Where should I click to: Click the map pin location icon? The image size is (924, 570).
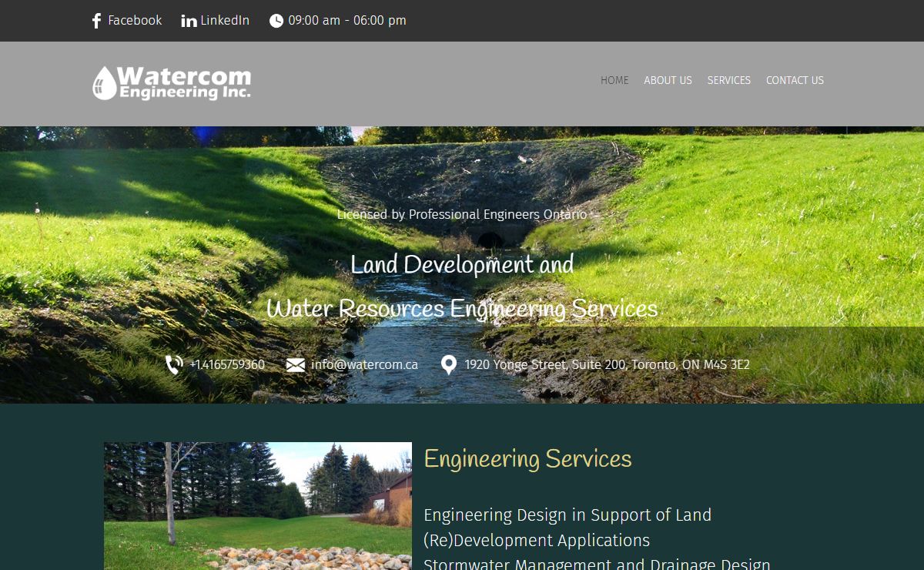(x=449, y=365)
